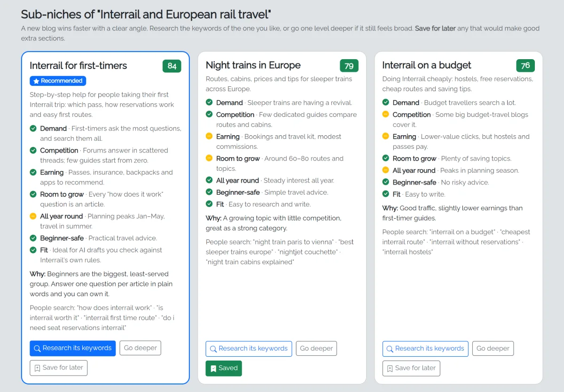Image resolution: width=564 pixels, height=392 pixels.
Task: Click the green Saved button on Night trains
Action: 224,368
